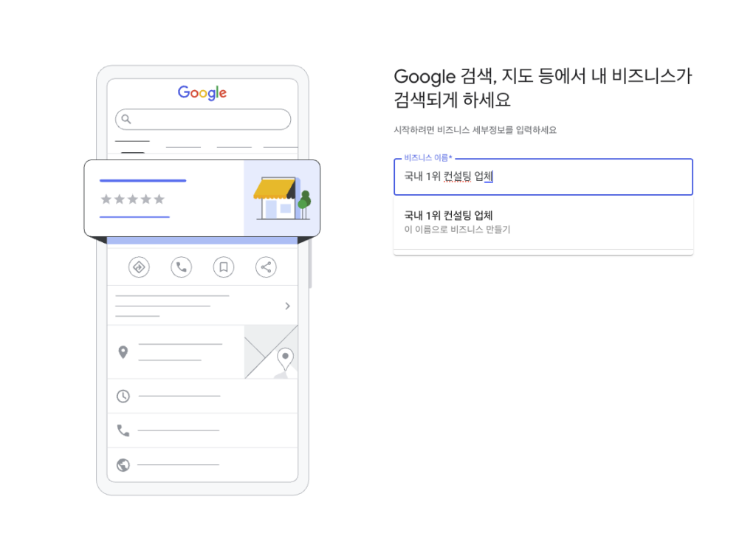
Task: Click the telephone handset icon in list
Action: click(123, 430)
